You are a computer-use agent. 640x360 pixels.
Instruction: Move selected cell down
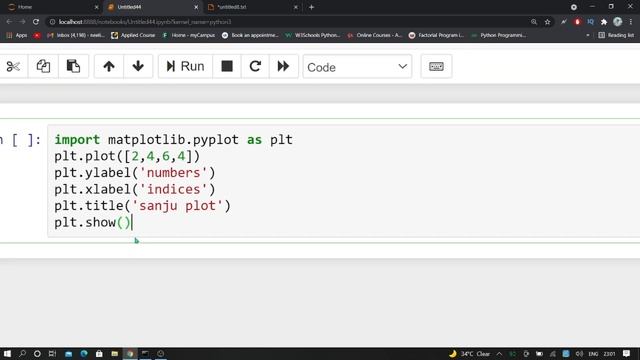pyautogui.click(x=138, y=66)
